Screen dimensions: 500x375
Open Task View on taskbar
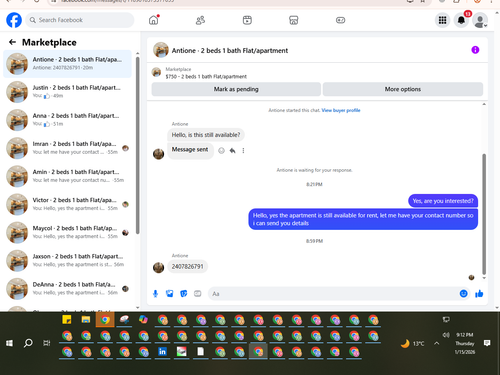coord(47,343)
